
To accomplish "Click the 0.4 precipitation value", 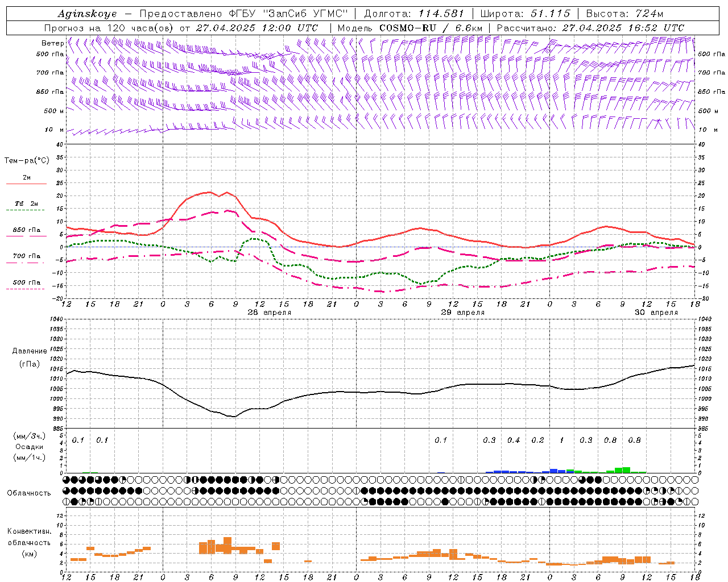I will (514, 440).
